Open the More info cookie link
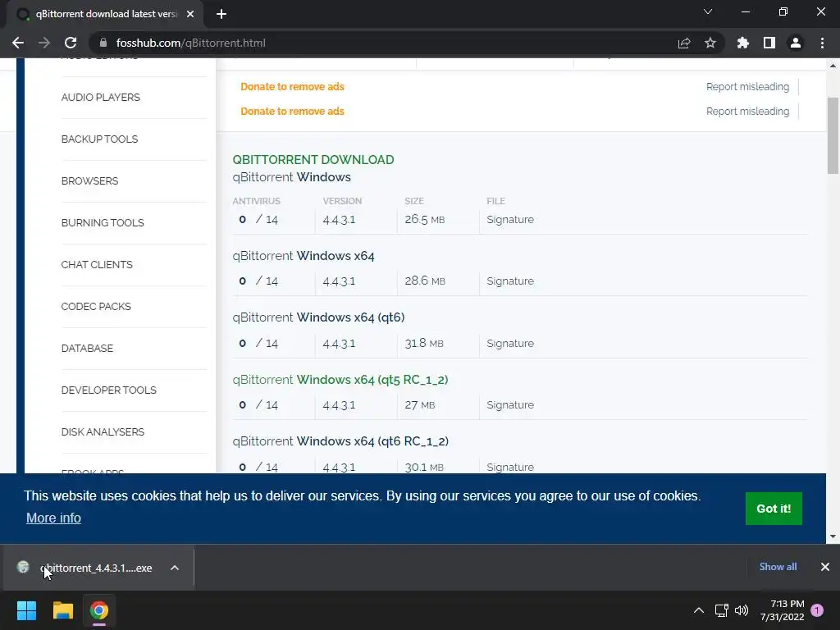Image resolution: width=840 pixels, height=630 pixels. [x=53, y=518]
